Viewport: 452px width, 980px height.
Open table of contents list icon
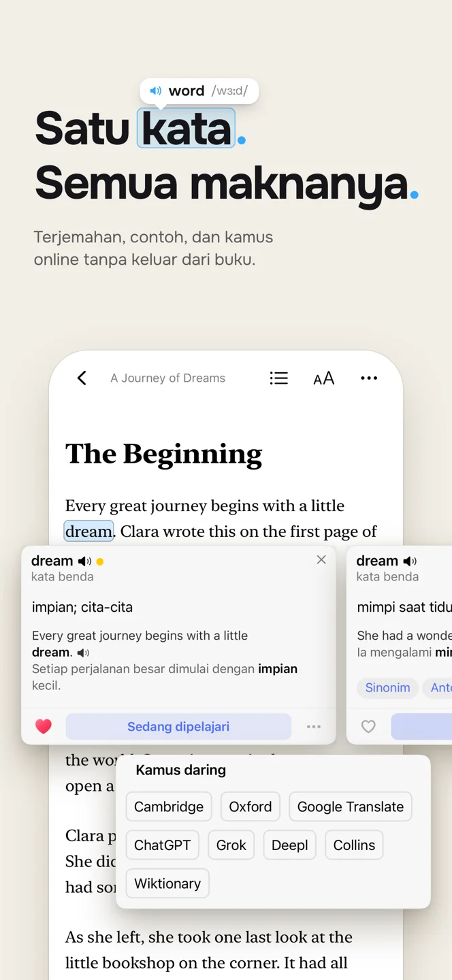[x=278, y=378]
